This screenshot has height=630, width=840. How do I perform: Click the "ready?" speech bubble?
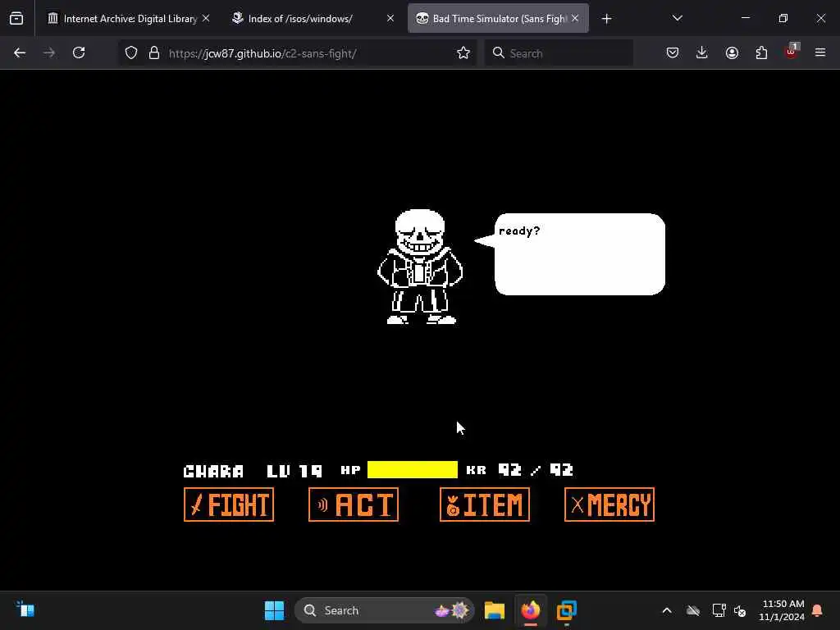pos(571,254)
